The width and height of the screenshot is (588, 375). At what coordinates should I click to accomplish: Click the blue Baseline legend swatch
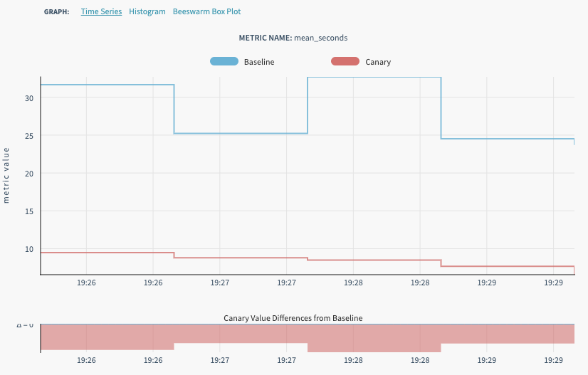pos(224,62)
